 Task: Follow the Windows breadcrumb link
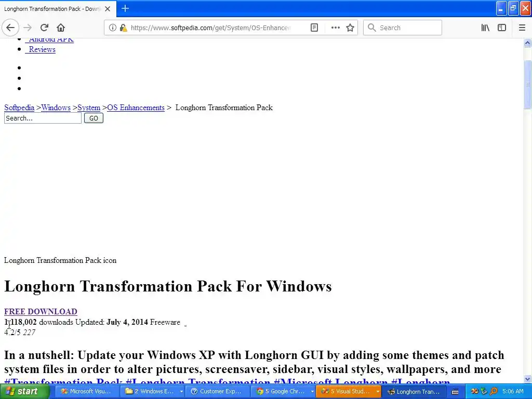click(x=56, y=108)
